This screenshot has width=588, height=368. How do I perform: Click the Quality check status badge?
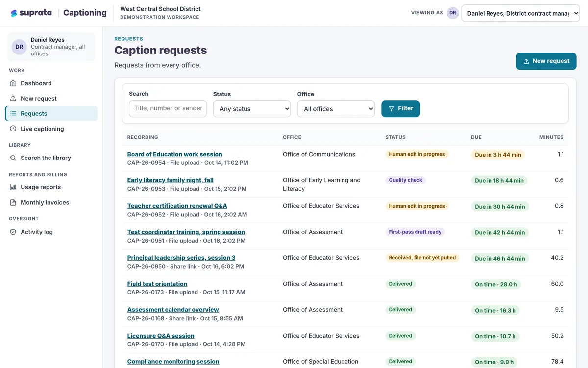click(x=405, y=180)
